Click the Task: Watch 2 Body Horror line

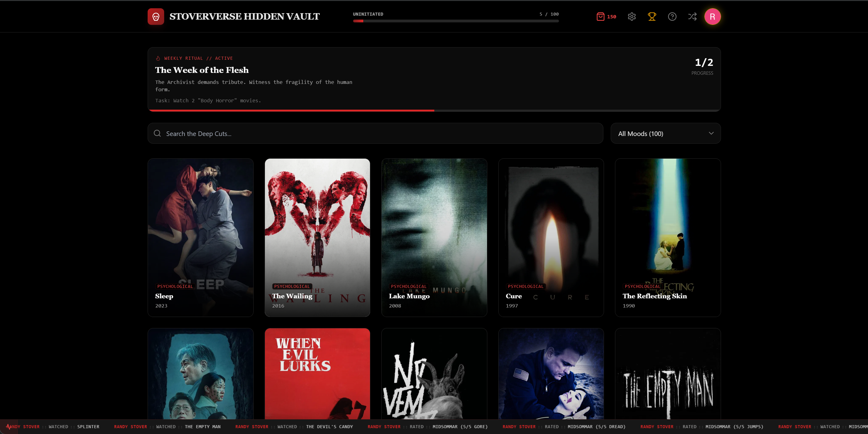pos(208,101)
